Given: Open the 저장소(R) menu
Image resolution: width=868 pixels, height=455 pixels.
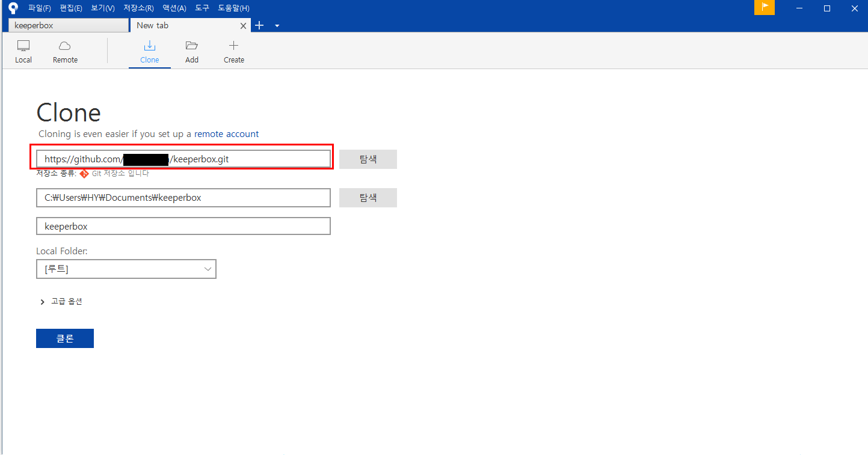Looking at the screenshot, I should (x=138, y=8).
